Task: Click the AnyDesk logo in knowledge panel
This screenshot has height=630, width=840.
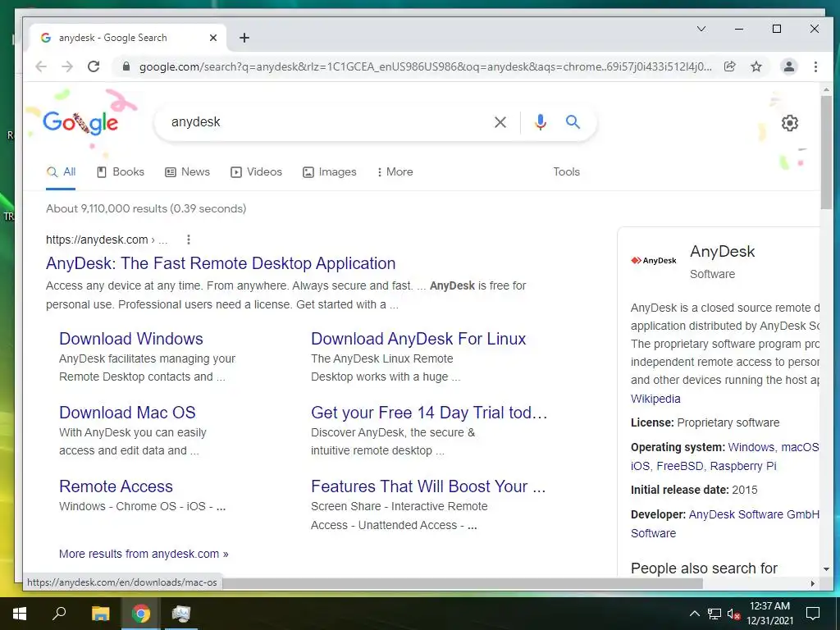Action: [x=654, y=261]
